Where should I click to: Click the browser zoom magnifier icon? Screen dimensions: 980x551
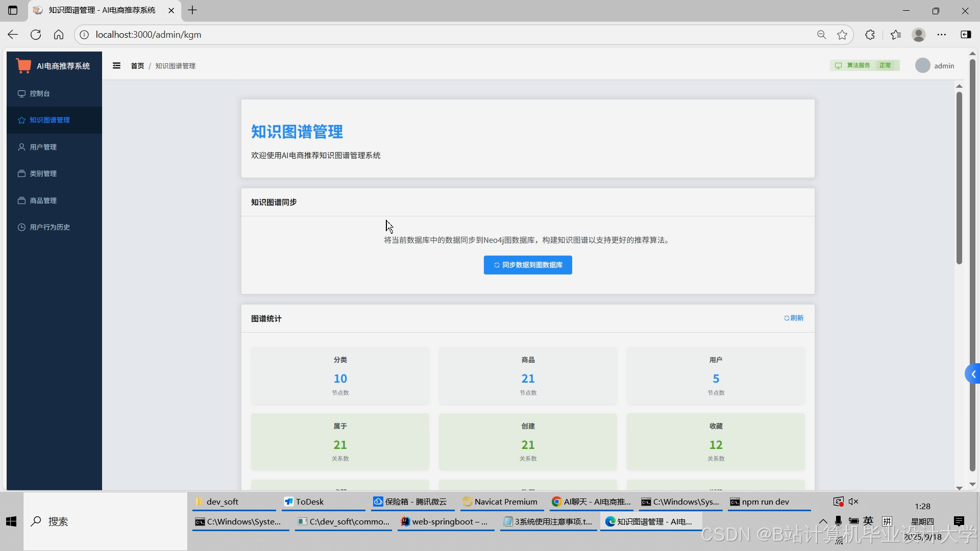pyautogui.click(x=821, y=35)
